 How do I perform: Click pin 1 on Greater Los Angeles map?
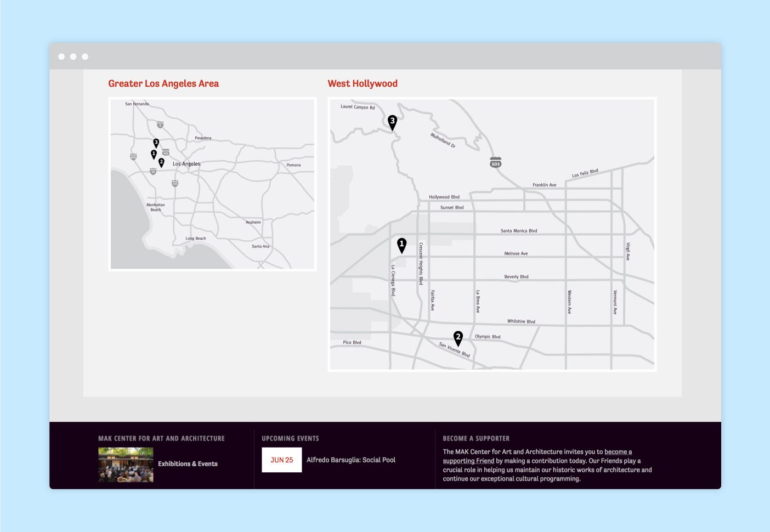(154, 155)
